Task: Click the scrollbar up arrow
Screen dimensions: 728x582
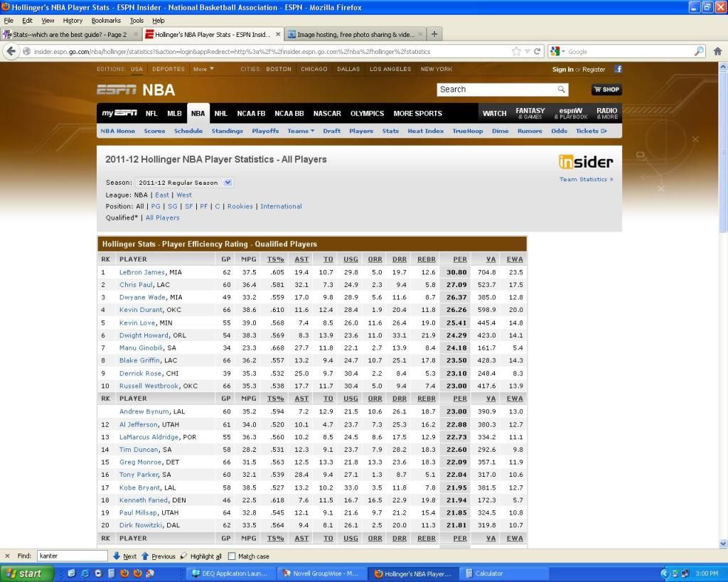Action: 723,66
